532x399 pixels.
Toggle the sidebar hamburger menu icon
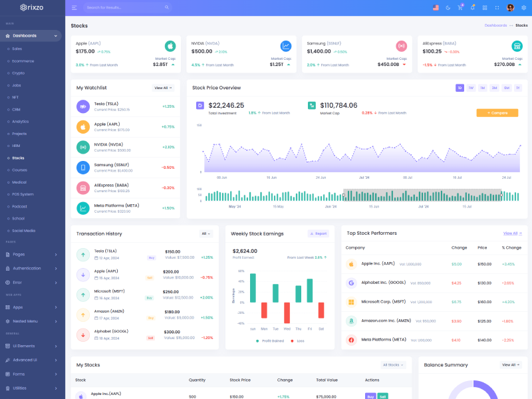point(74,7)
